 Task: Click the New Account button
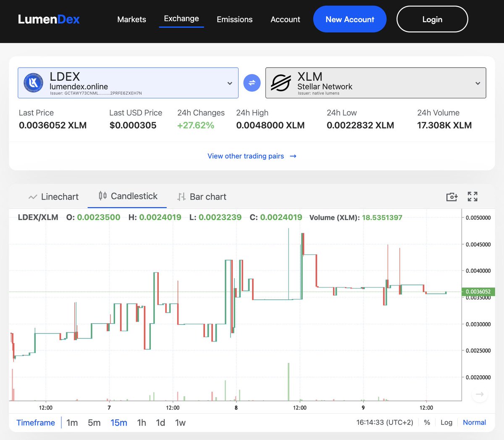click(350, 19)
